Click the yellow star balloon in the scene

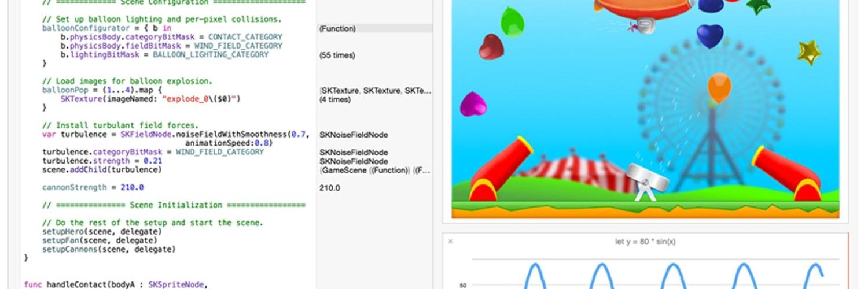tap(809, 52)
